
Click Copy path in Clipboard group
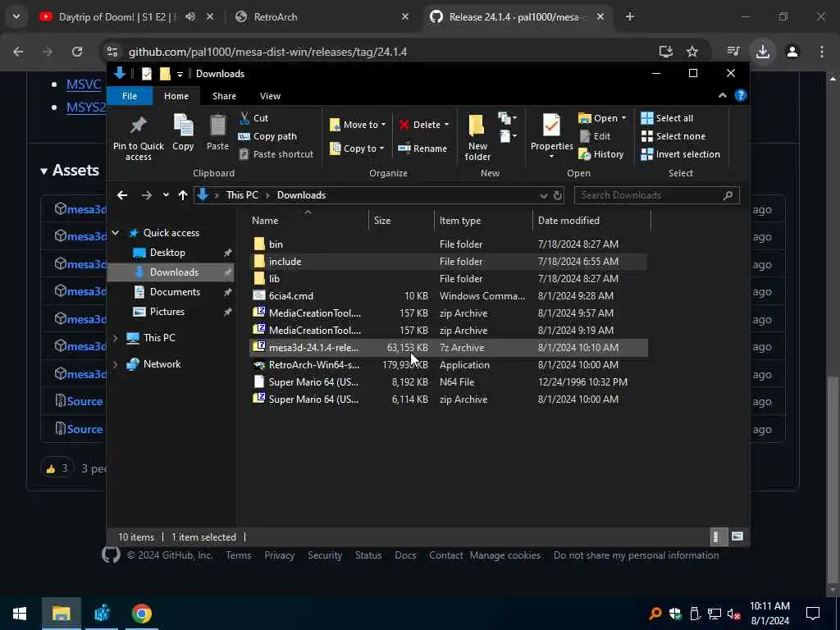(267, 136)
